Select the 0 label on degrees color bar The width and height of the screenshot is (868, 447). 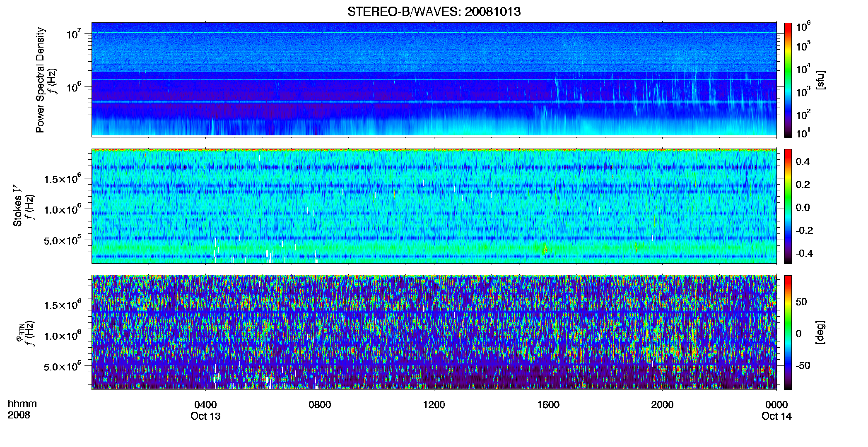[798, 334]
